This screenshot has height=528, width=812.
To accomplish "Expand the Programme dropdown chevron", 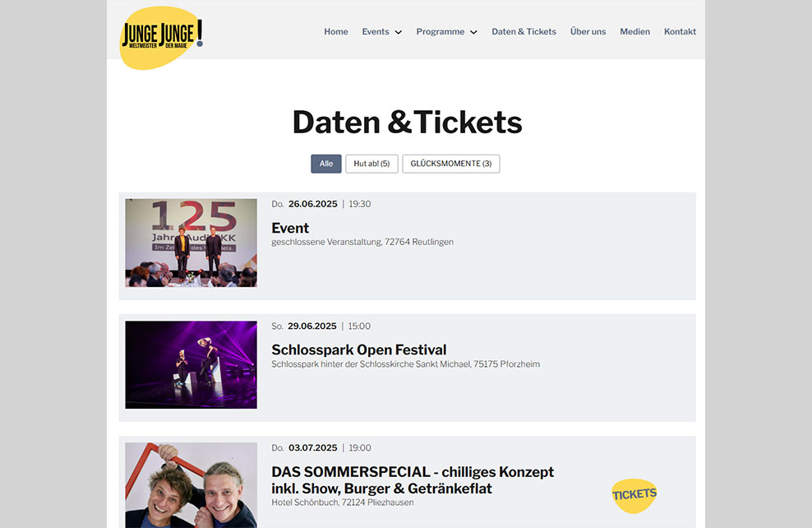I will (473, 32).
